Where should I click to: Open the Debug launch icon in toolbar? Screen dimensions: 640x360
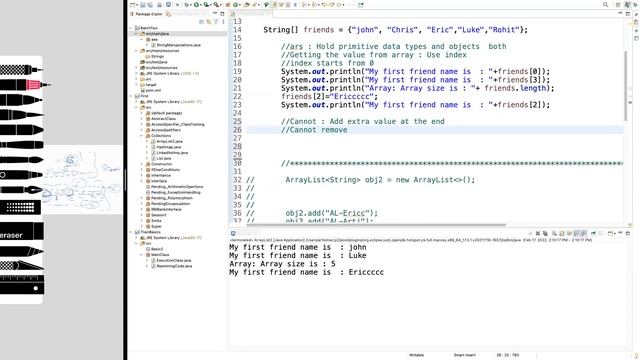point(187,5)
